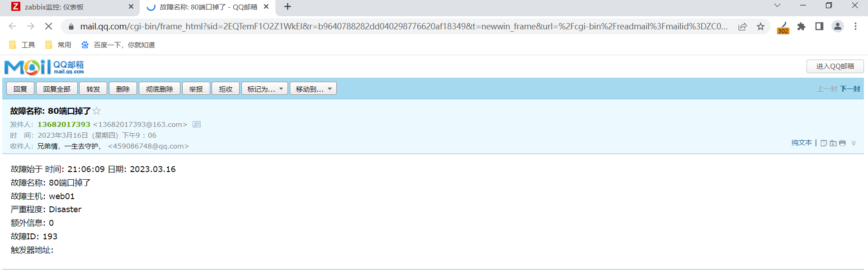Open sender contact card icon
This screenshot has height=270, width=868.
point(197,124)
